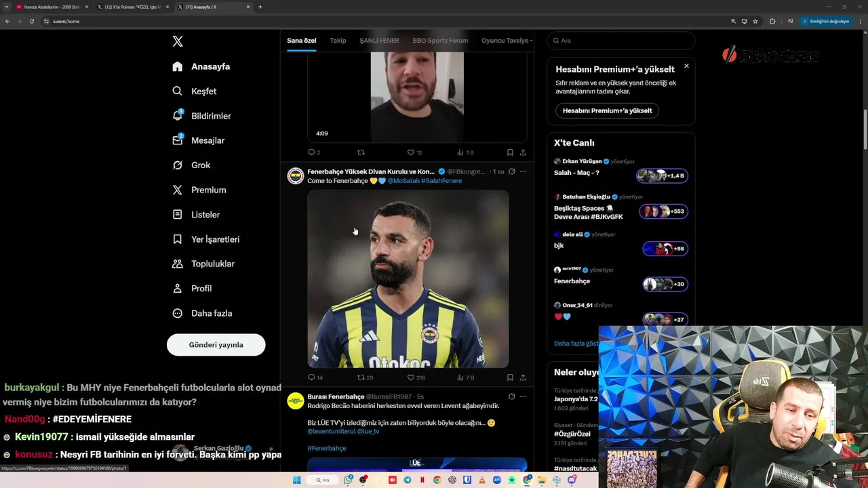Open Anasayfa home in the sidebar

tap(201, 66)
